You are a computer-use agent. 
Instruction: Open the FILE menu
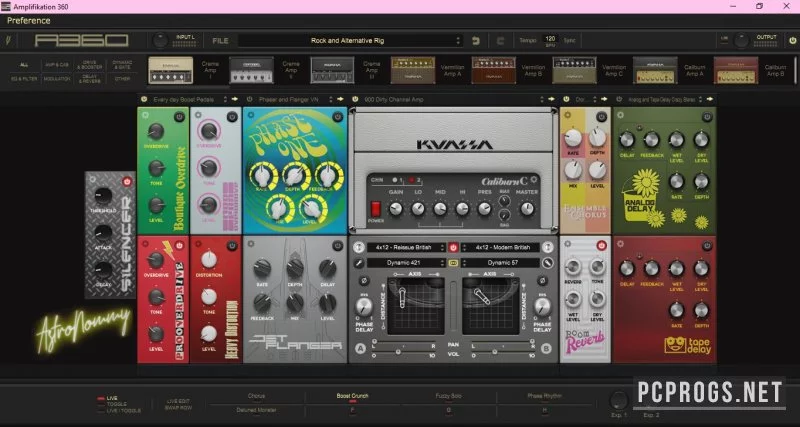point(220,41)
